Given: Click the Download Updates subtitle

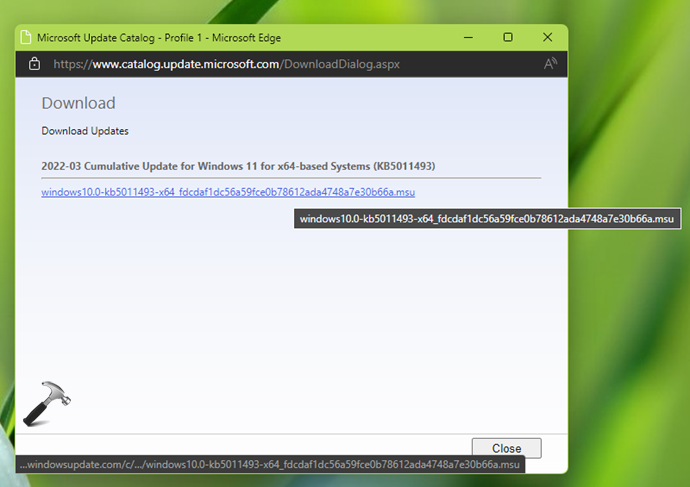Looking at the screenshot, I should (84, 131).
